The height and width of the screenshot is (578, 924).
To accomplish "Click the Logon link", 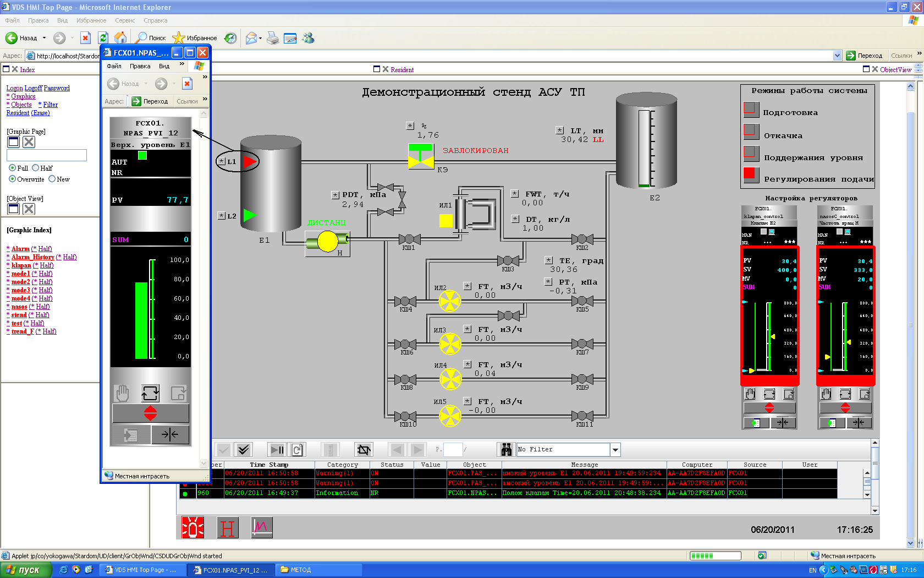I will (15, 88).
